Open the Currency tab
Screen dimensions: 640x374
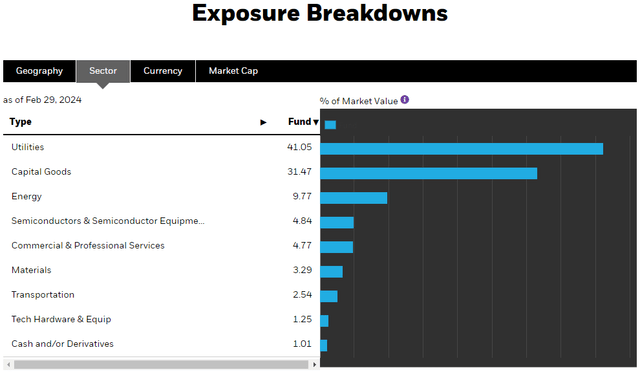[x=162, y=71]
